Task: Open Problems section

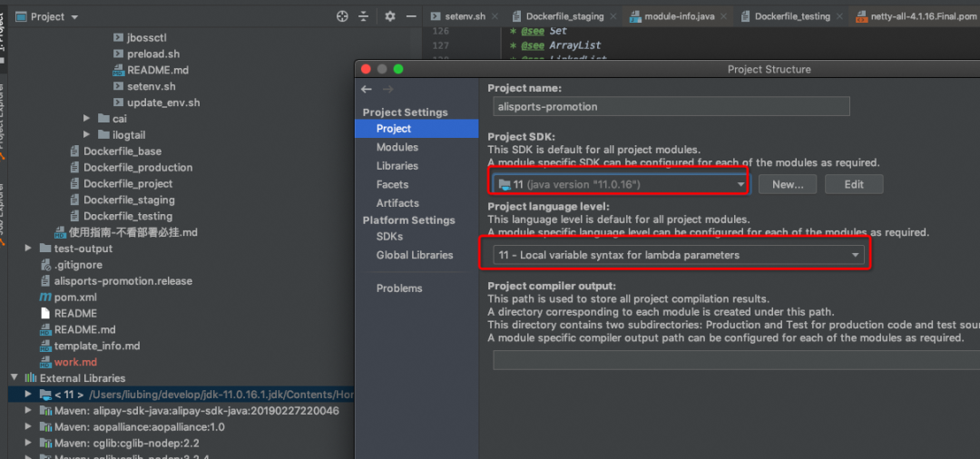Action: point(399,288)
